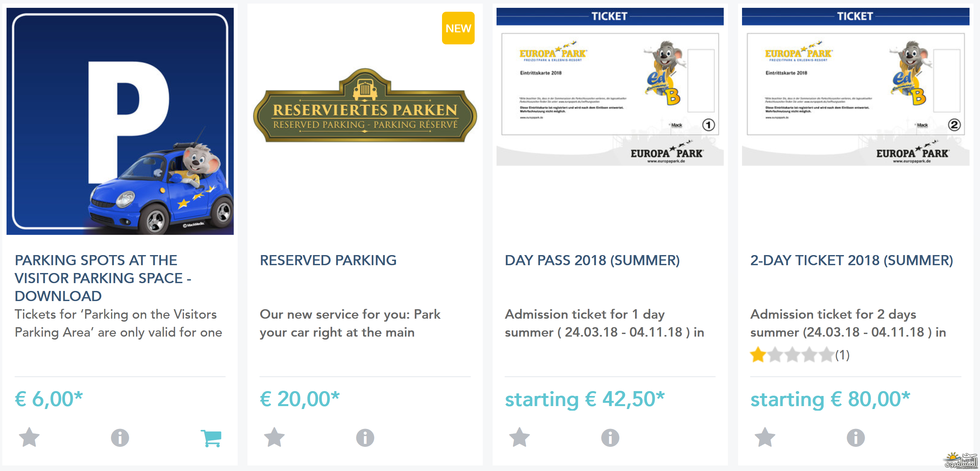The image size is (980, 471).
Task: Open info for visitor parking spots
Action: click(120, 437)
